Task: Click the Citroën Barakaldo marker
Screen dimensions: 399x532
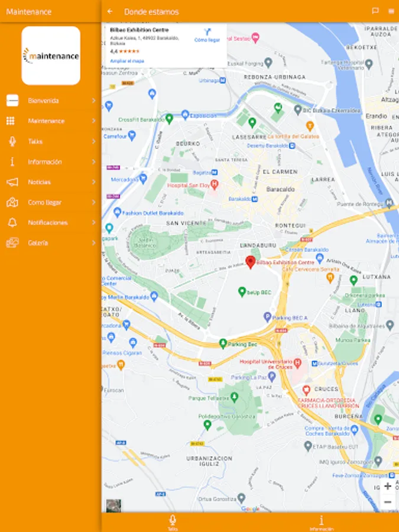Action: click(x=319, y=258)
